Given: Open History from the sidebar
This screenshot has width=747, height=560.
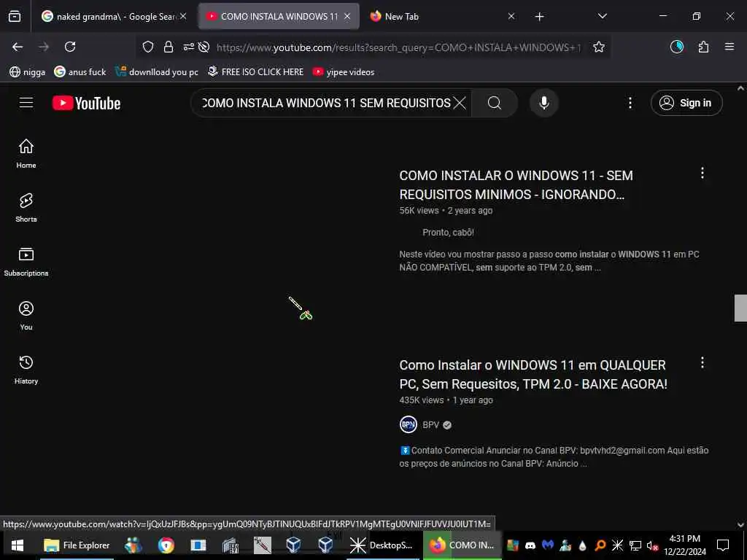Looking at the screenshot, I should [x=26, y=370].
